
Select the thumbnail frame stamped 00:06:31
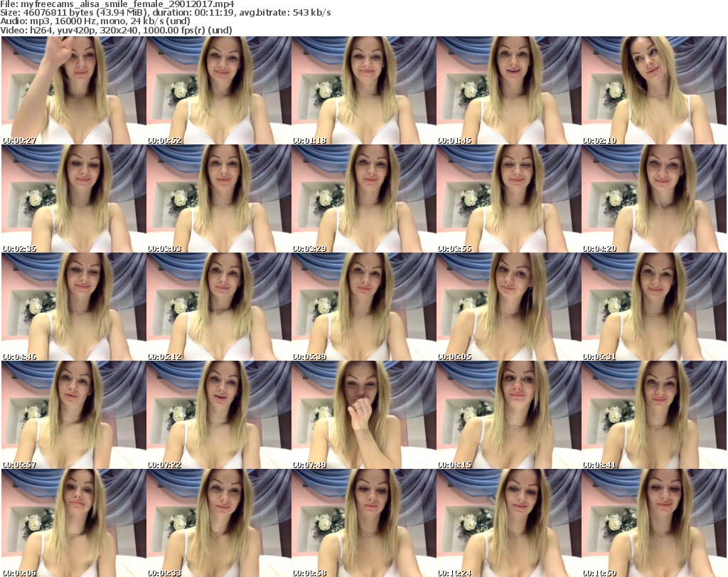654,307
